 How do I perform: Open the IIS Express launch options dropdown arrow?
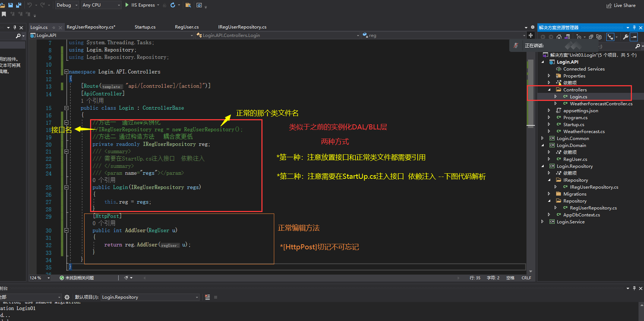pyautogui.click(x=158, y=5)
